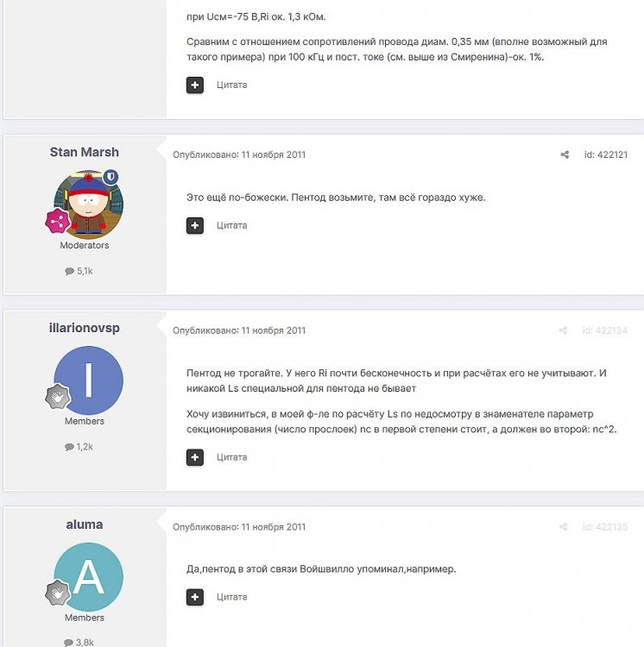Open Stan Marsh's profile via username
644x647 pixels.
click(x=85, y=152)
